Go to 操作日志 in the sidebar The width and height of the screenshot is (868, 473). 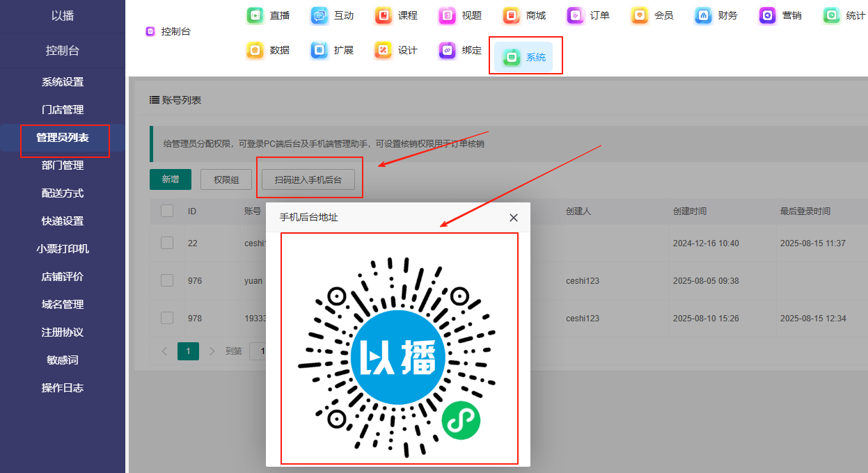tap(63, 388)
